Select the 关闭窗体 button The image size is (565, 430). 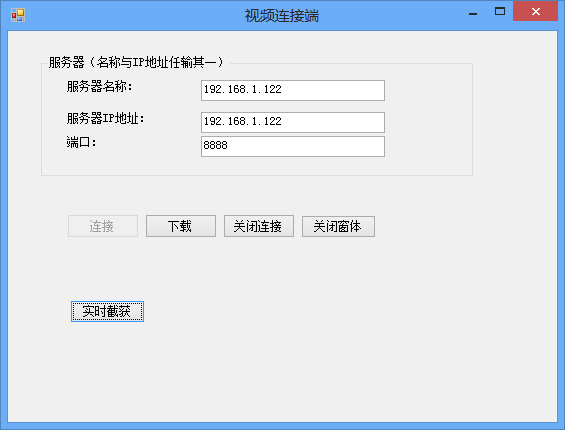pos(338,226)
